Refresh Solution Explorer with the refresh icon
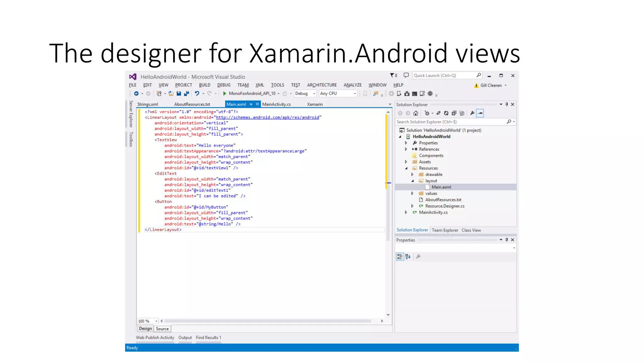Image resolution: width=644 pixels, height=362 pixels. point(446,113)
